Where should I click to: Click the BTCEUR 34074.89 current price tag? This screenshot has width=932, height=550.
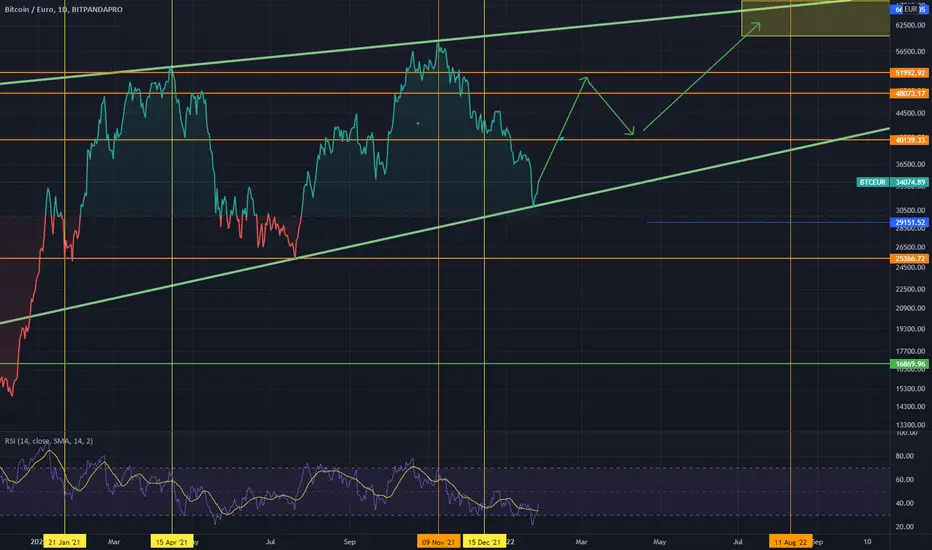[x=892, y=182]
